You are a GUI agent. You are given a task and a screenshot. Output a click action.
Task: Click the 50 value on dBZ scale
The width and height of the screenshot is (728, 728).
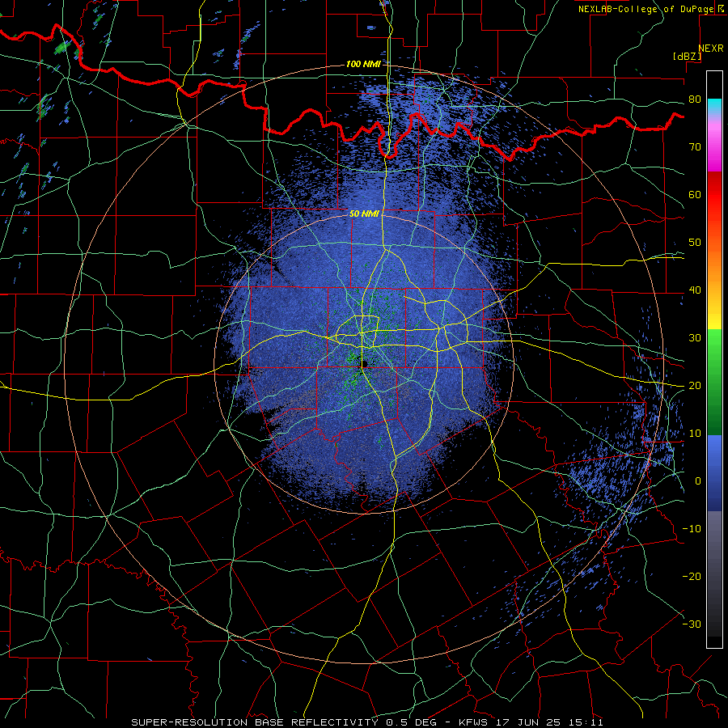coord(695,243)
